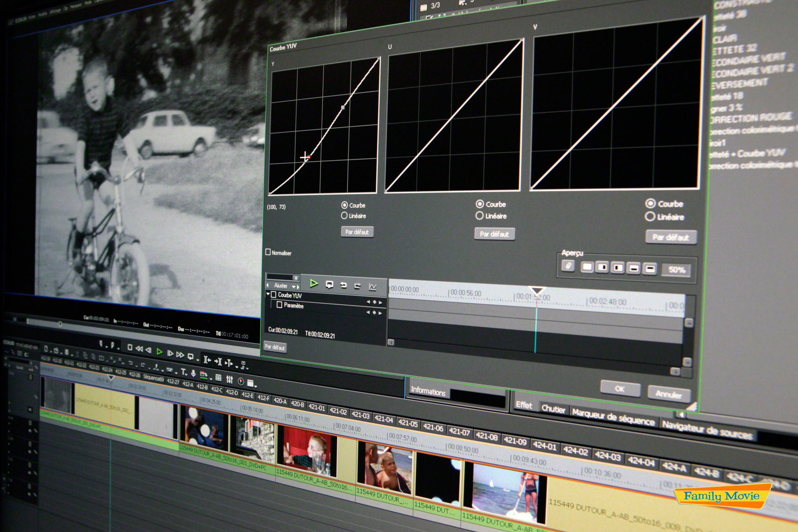798x532 pixels.
Task: Rewind using main player transport
Action: tap(139, 349)
